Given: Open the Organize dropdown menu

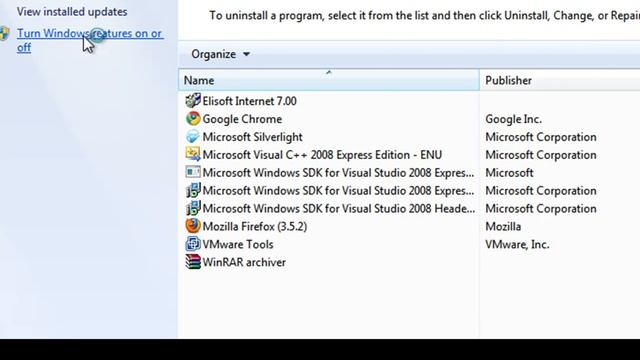Looking at the screenshot, I should 220,54.
